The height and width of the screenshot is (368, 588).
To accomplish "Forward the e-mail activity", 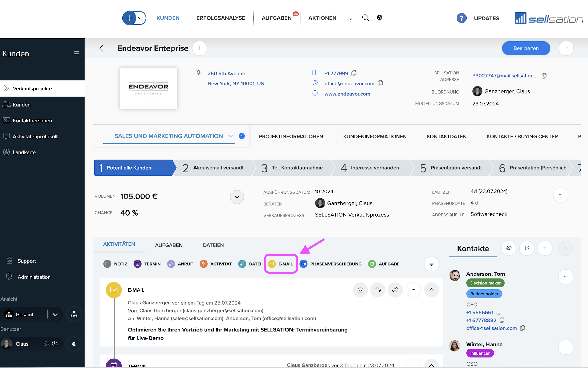I will point(395,290).
